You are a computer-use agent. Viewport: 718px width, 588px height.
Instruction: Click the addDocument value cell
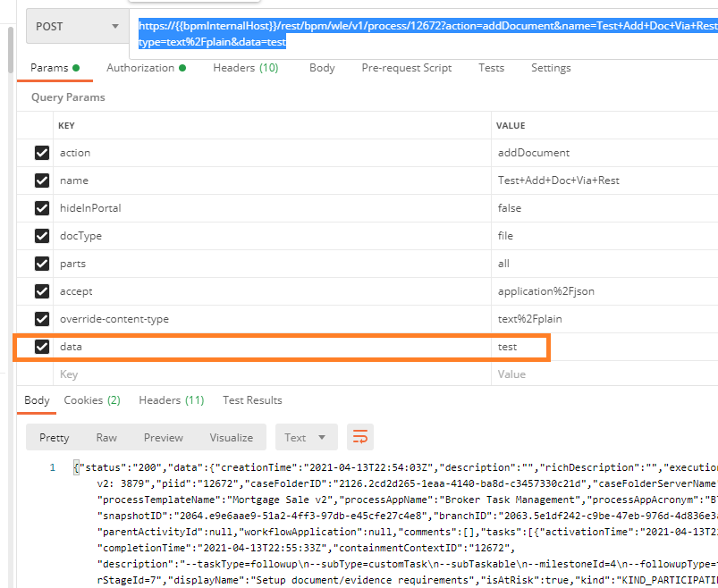point(605,153)
